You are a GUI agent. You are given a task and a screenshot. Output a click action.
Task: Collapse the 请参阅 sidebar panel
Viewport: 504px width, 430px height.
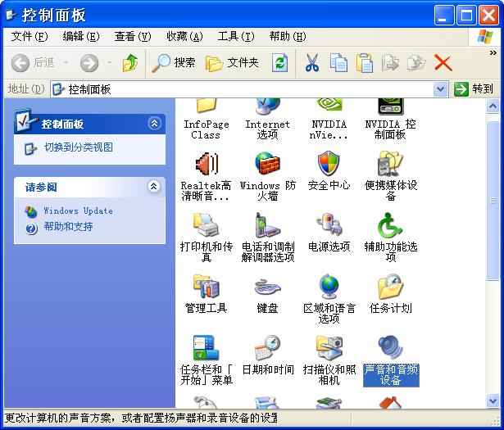pos(154,186)
